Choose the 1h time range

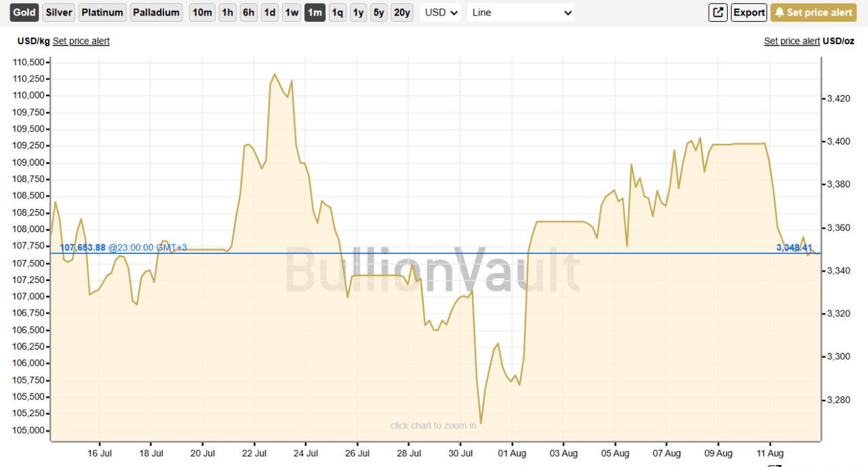[x=228, y=12]
